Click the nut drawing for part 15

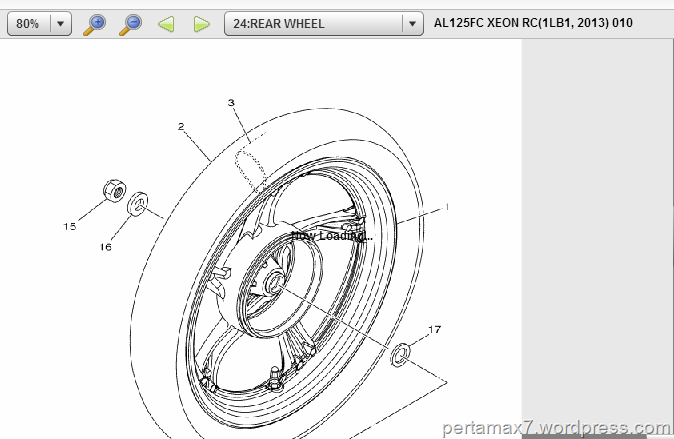(114, 190)
